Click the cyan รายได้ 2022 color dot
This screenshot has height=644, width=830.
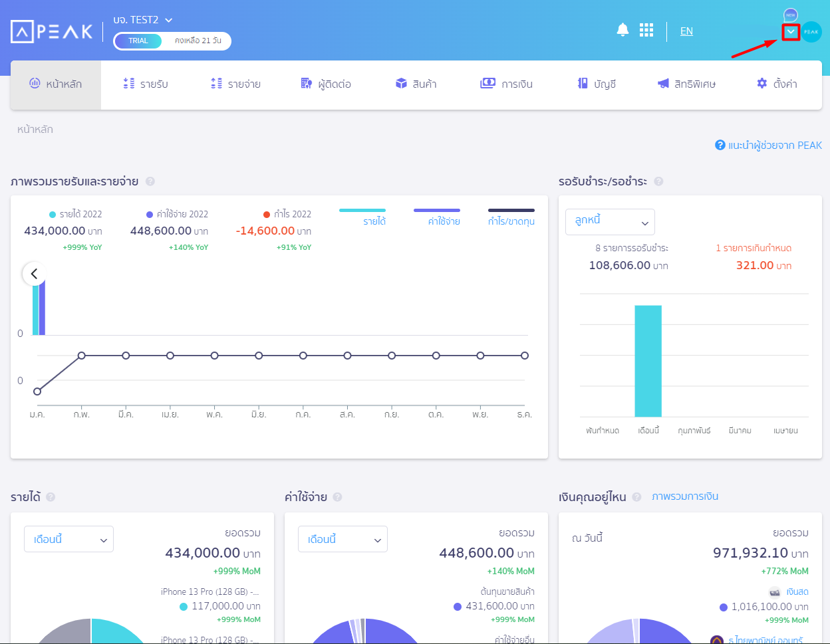pos(53,215)
